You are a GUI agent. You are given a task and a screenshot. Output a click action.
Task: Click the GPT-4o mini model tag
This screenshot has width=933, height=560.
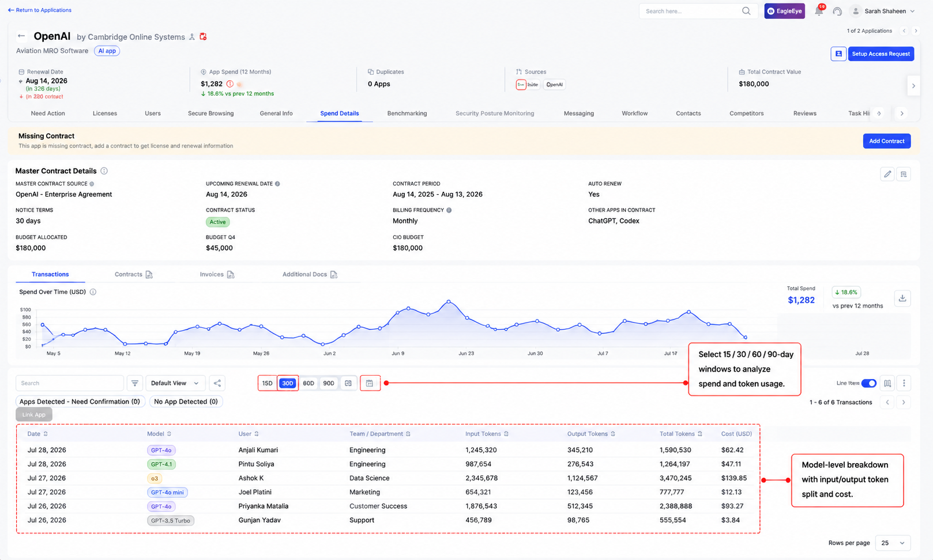[x=167, y=493]
